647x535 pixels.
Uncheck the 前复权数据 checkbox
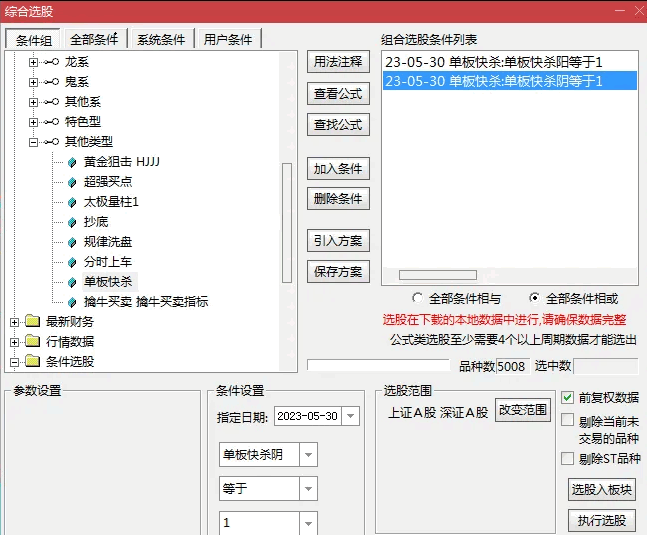567,398
